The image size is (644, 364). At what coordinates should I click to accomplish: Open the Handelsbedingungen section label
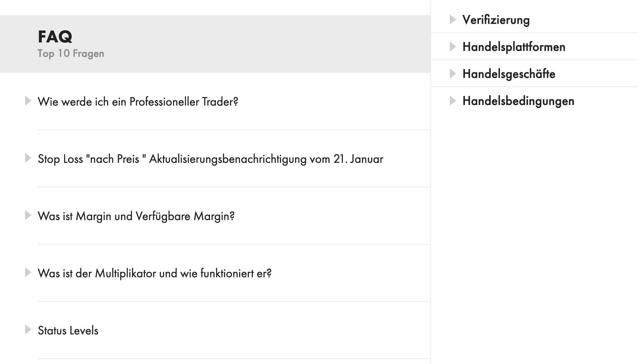click(518, 101)
